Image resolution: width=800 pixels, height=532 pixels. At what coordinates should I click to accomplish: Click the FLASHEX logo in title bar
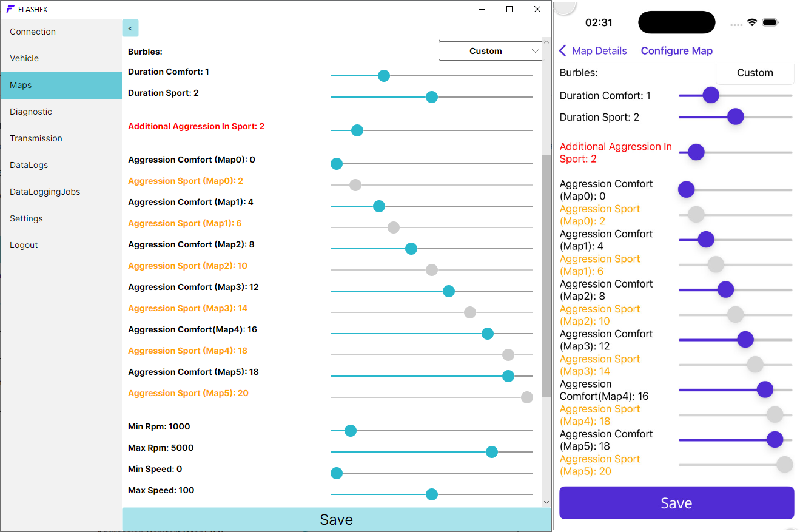(x=10, y=9)
